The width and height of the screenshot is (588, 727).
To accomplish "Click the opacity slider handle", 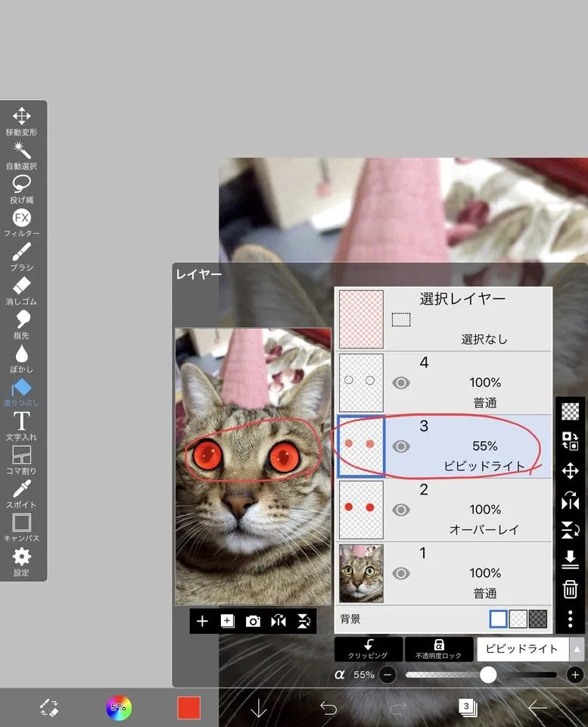I will [488, 675].
